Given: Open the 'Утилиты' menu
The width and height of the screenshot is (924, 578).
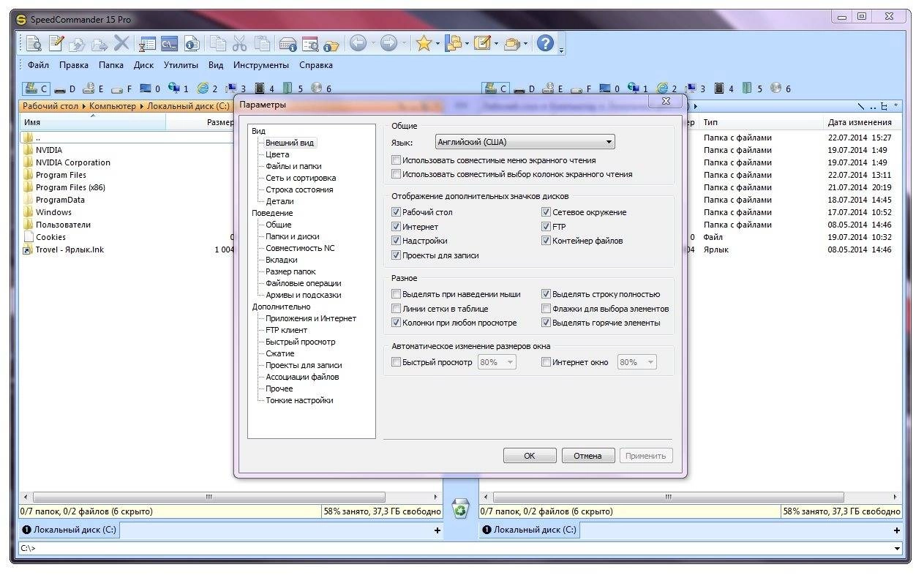Looking at the screenshot, I should point(181,65).
